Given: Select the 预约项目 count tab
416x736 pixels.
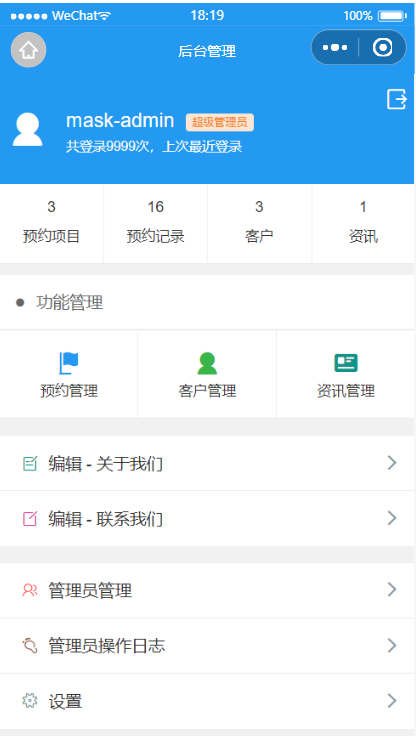Looking at the screenshot, I should point(52,223).
